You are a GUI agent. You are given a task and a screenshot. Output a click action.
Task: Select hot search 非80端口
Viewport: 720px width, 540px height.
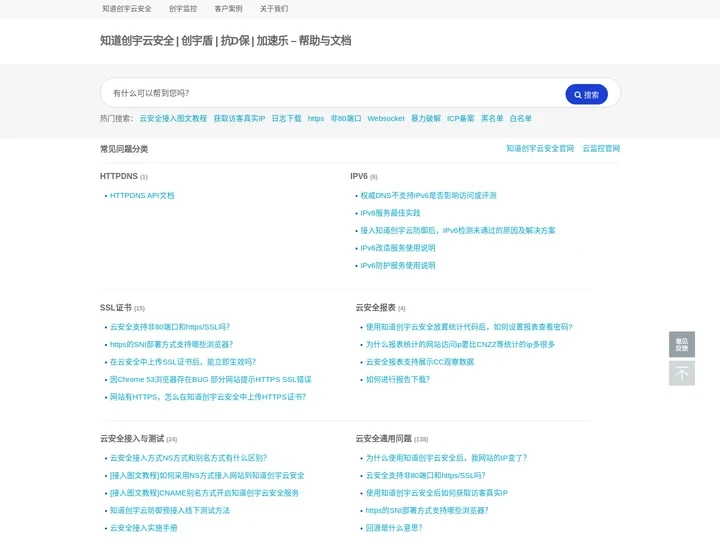(346, 118)
